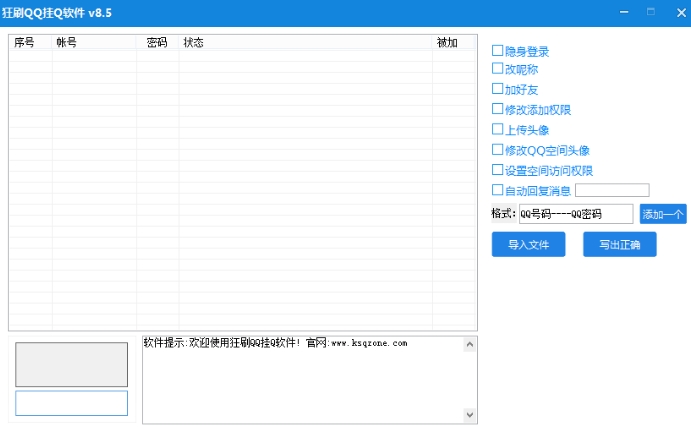Click the 软件提示 welcome message text
The width and height of the screenshot is (691, 430).
point(275,343)
